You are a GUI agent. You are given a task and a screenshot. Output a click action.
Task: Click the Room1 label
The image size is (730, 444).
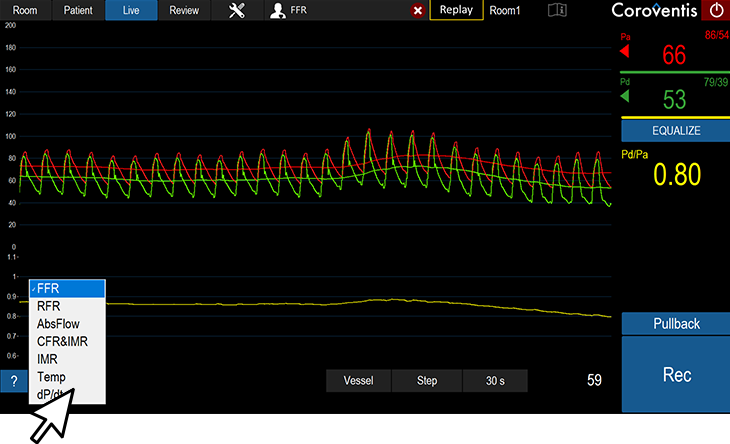tap(505, 10)
